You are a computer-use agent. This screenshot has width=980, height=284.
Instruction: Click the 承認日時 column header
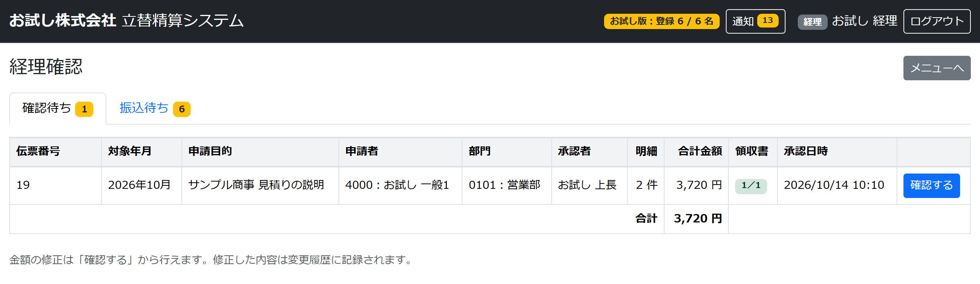tap(806, 151)
